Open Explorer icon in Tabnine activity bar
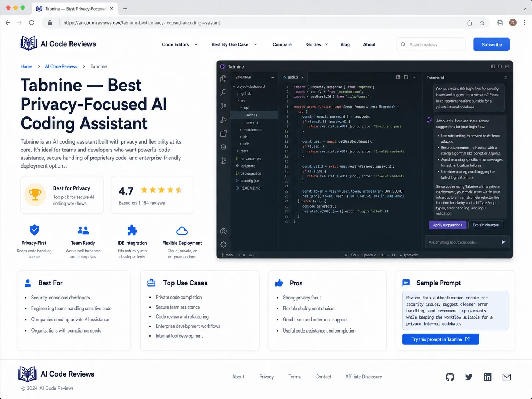 (223, 79)
